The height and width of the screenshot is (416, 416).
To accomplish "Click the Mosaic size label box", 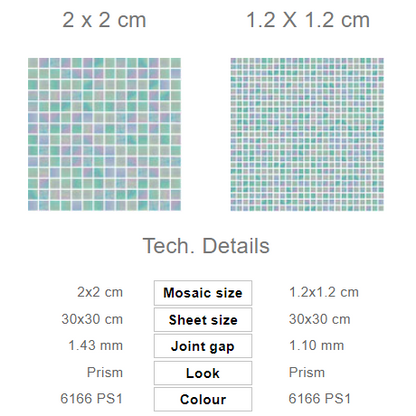I will (x=203, y=293).
